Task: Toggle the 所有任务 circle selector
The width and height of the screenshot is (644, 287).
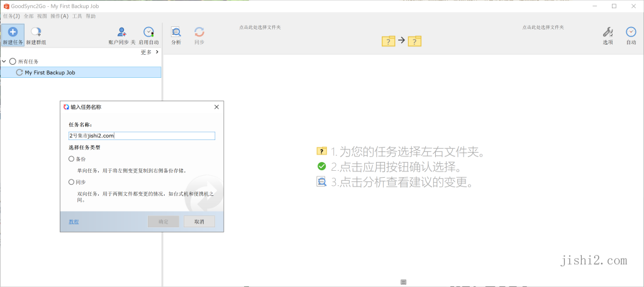Action: (x=13, y=62)
